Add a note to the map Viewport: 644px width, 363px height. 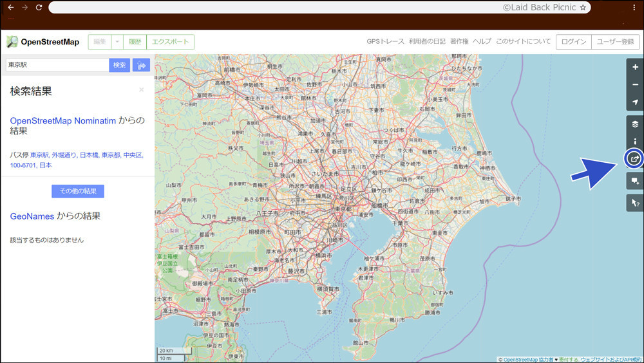(635, 181)
